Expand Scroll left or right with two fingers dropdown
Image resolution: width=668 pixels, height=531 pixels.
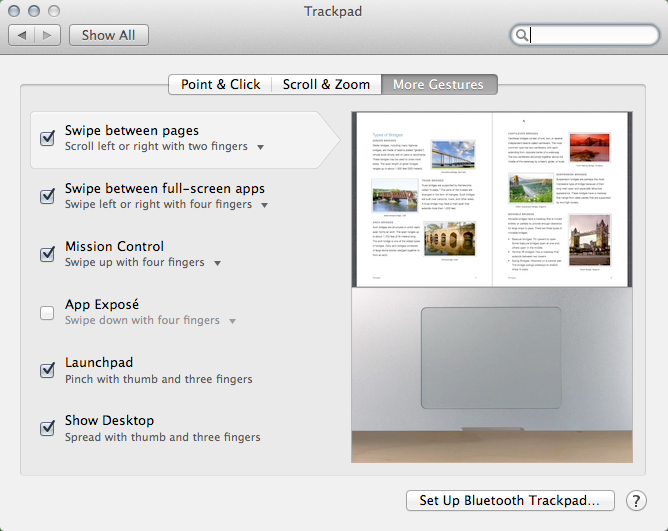pyautogui.click(x=260, y=147)
